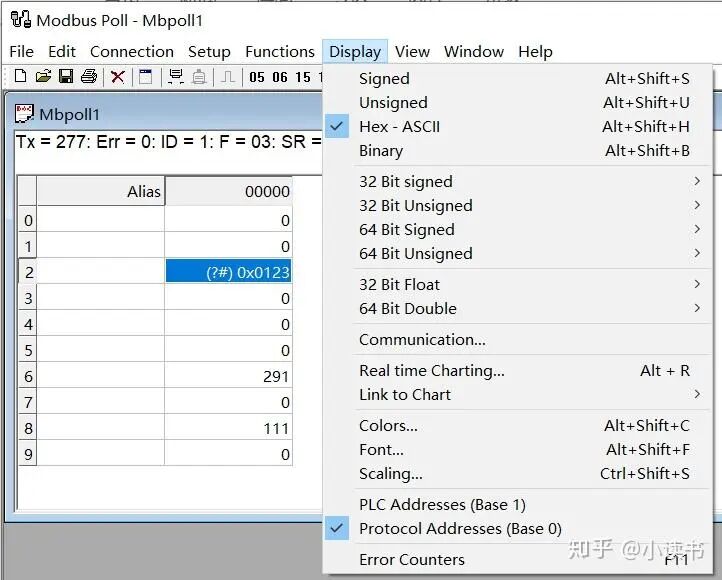This screenshot has height=580, width=722.
Task: Select the highlighted (?#) 0x0123 cell
Action: click(x=228, y=272)
